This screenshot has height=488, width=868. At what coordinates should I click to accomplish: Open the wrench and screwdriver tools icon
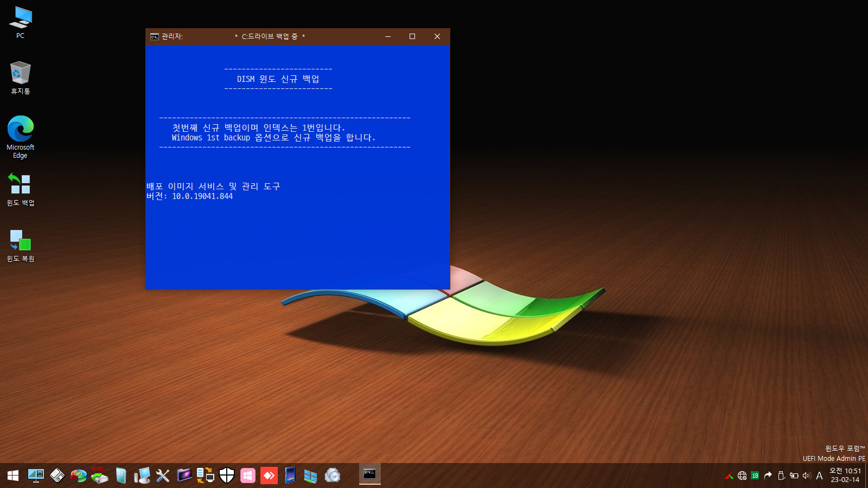[163, 476]
